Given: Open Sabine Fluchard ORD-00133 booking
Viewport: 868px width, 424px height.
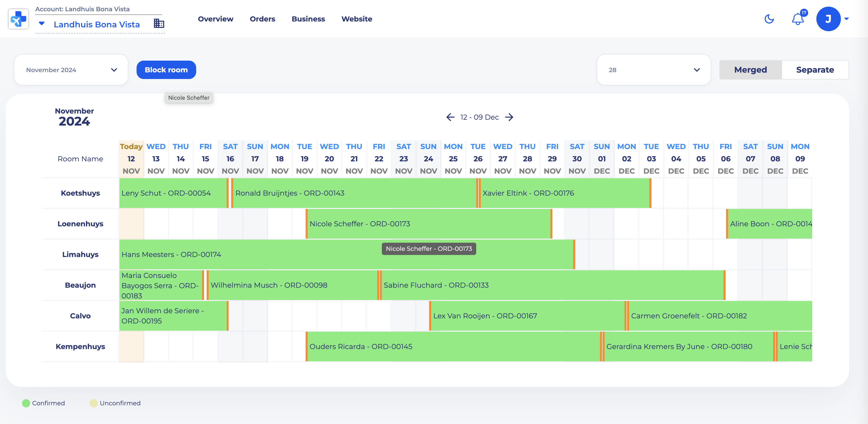Looking at the screenshot, I should coord(552,285).
